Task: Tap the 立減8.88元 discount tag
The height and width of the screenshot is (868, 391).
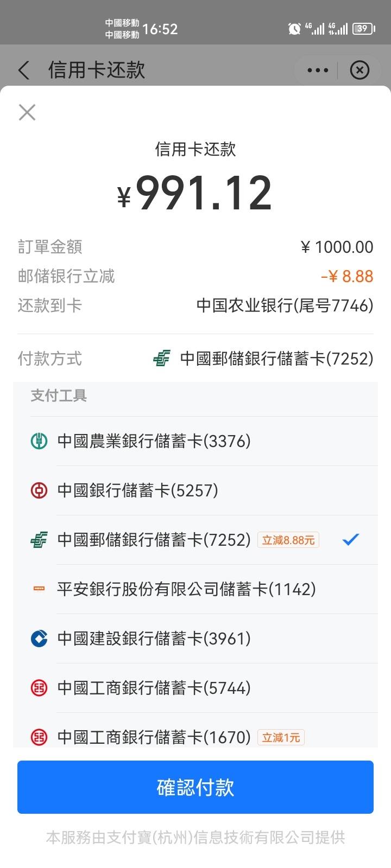Action: coord(288,540)
